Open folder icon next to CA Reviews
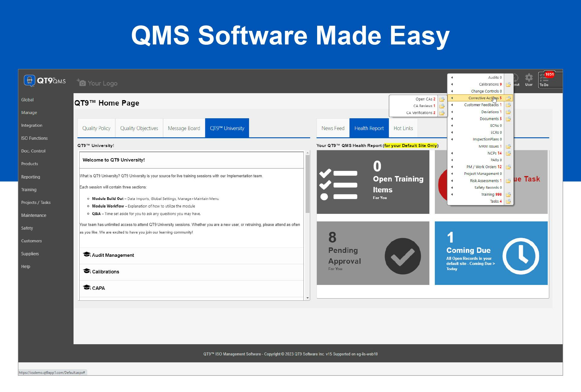Screen dimensions: 581x392 [442, 106]
